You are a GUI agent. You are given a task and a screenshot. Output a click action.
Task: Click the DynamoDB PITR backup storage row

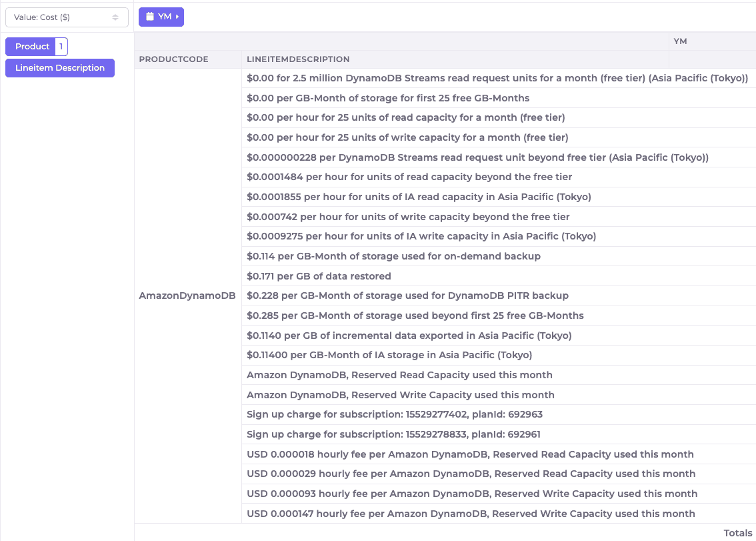tap(407, 296)
